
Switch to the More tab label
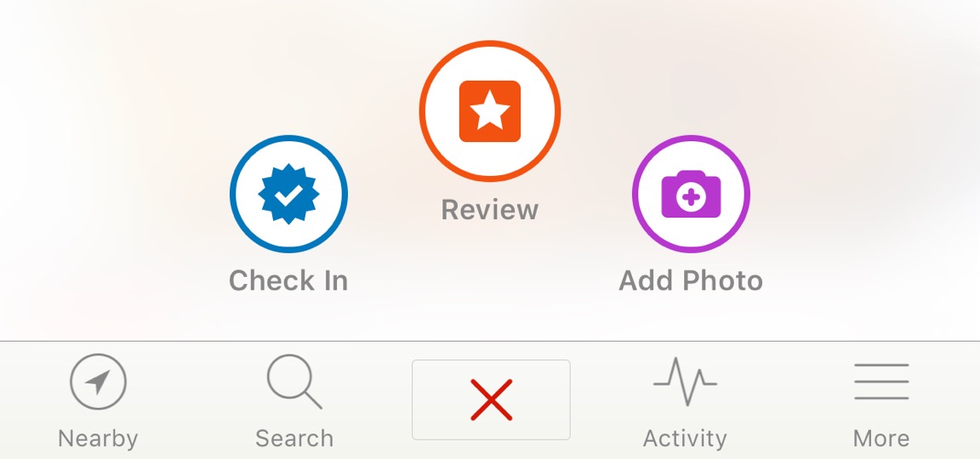pyautogui.click(x=881, y=439)
